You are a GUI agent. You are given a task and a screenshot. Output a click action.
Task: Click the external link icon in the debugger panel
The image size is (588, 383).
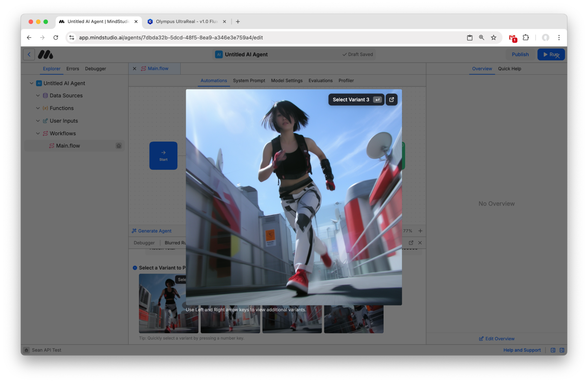[x=411, y=243]
